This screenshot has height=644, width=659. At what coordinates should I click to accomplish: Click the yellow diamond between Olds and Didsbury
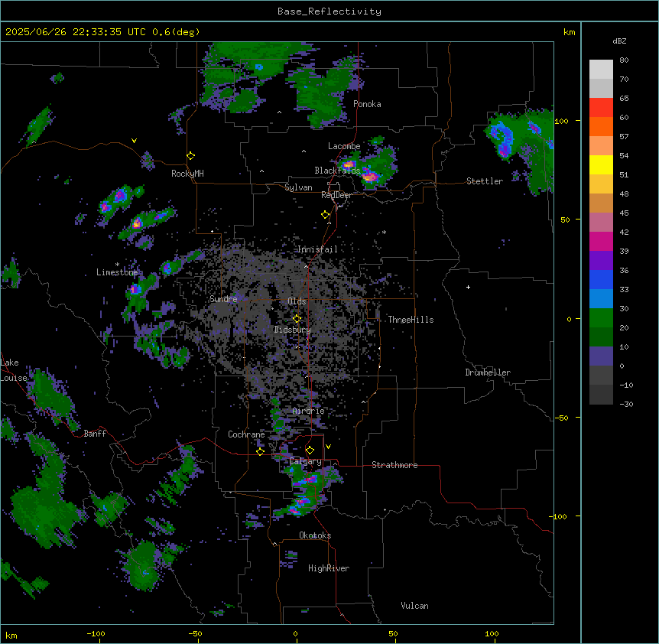coord(297,319)
